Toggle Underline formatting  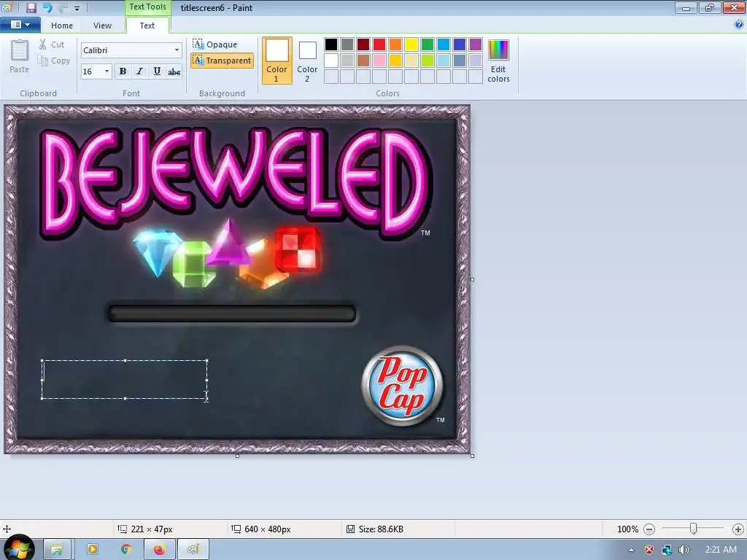pyautogui.click(x=157, y=71)
